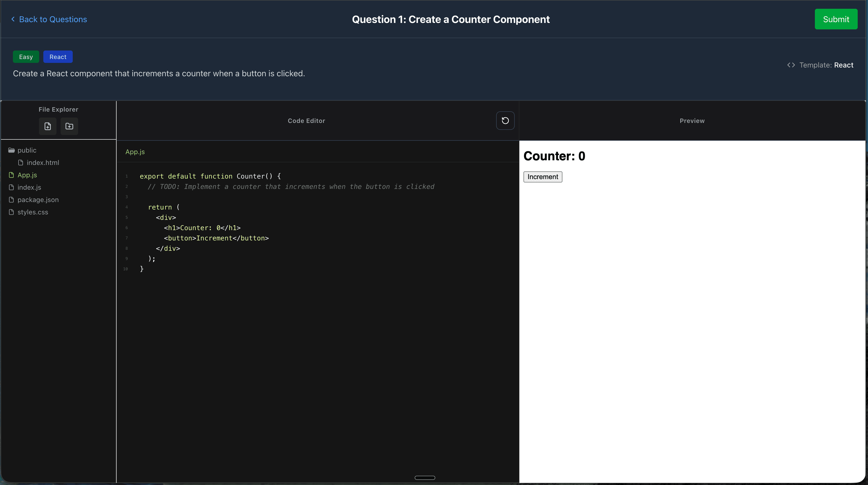Select index.html inside the public folder
868x485 pixels.
[x=43, y=162]
